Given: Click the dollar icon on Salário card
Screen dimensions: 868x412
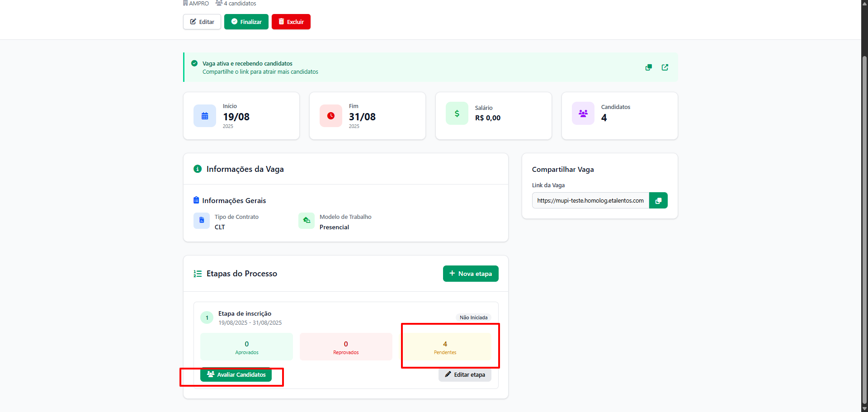Looking at the screenshot, I should point(457,114).
